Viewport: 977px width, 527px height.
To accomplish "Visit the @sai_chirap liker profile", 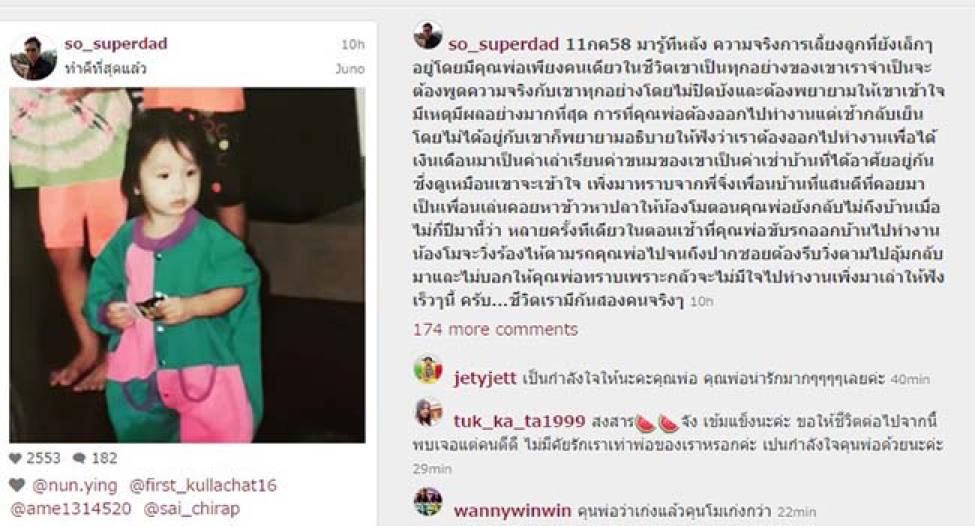I will tap(192, 509).
